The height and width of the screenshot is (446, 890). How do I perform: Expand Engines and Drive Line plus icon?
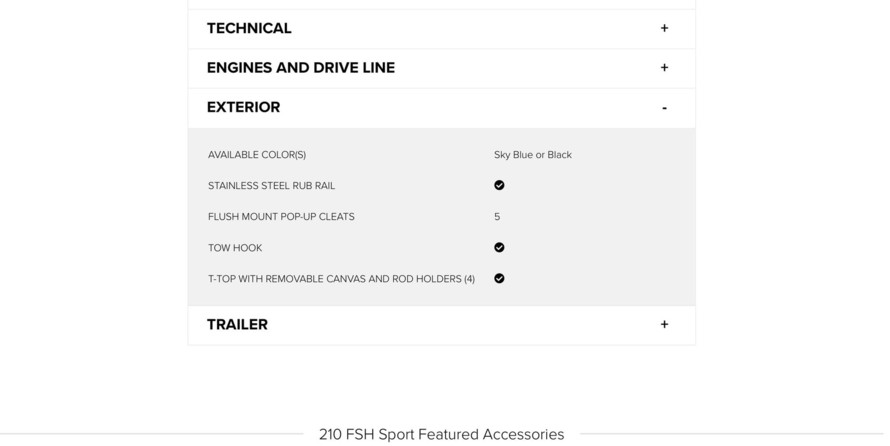click(x=664, y=68)
